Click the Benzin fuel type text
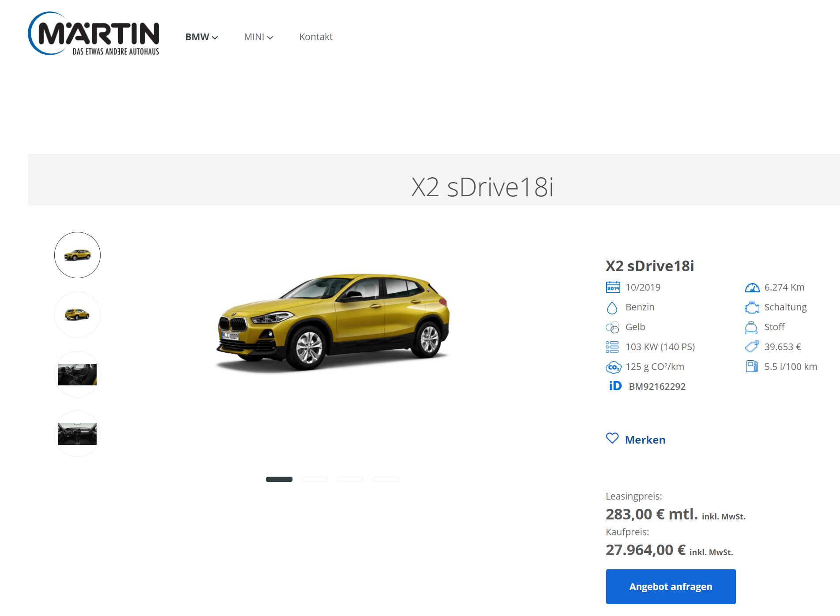Viewport: 840px width, 616px height. click(640, 307)
